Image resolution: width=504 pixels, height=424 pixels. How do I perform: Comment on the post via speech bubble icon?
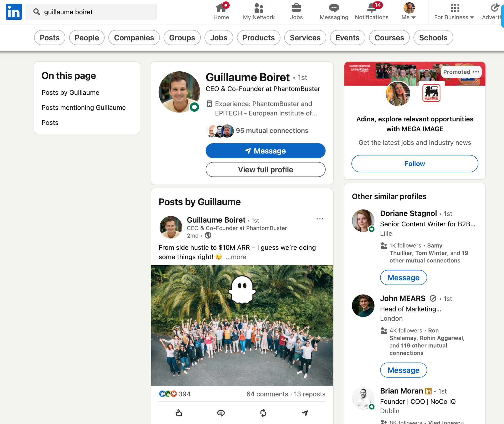(x=221, y=413)
